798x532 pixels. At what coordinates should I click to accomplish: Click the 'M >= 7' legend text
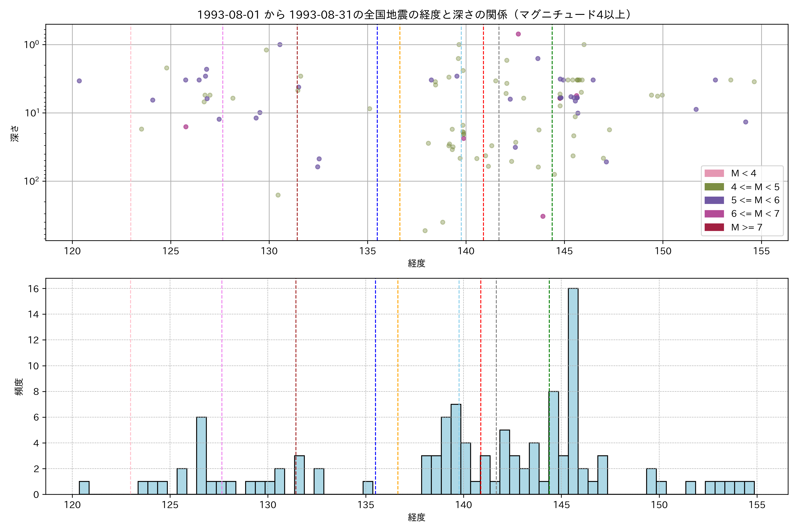[x=746, y=227]
